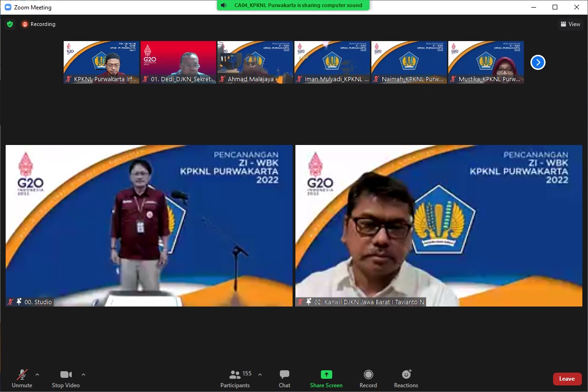
Task: Select Ahmad Malajaya's video thumbnail
Action: [255, 62]
